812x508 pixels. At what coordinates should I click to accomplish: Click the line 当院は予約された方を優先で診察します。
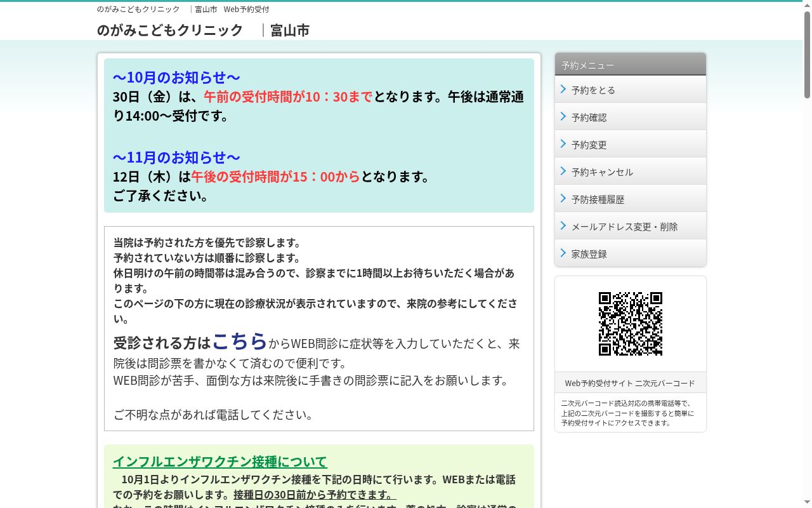pyautogui.click(x=207, y=243)
